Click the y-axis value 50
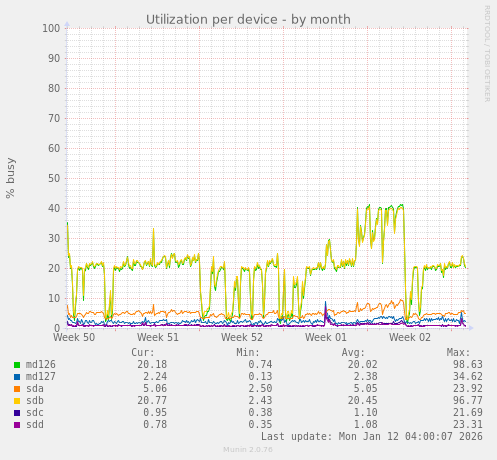The width and height of the screenshot is (497, 460). pyautogui.click(x=54, y=178)
